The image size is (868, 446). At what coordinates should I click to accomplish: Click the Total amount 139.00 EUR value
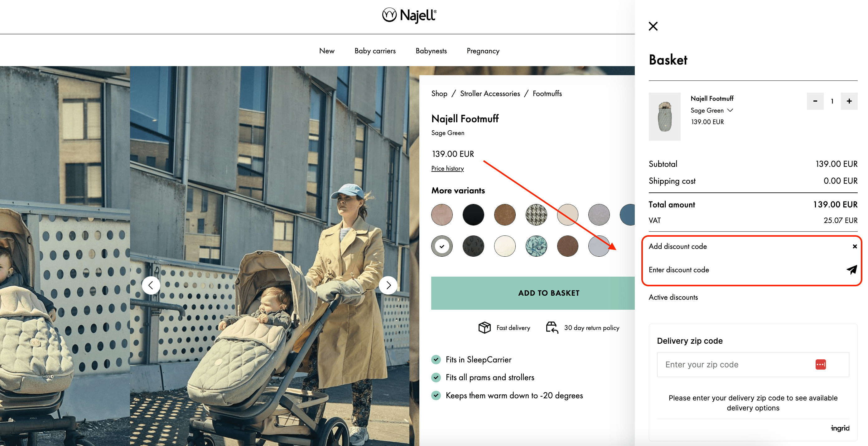pos(835,205)
